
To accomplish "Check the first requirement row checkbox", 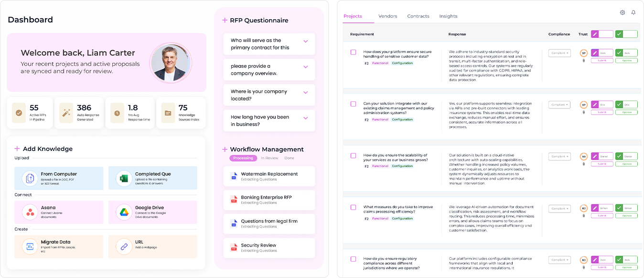I will point(353,52).
